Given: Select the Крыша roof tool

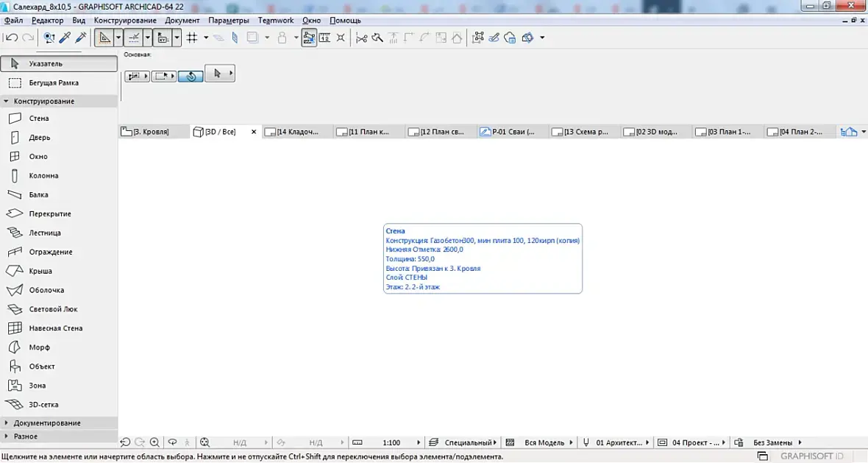Looking at the screenshot, I should [x=59, y=271].
